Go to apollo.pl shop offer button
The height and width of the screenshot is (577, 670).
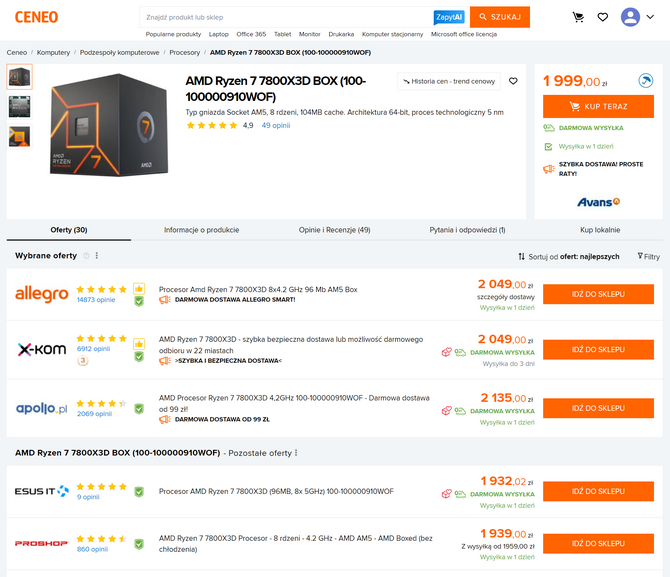point(598,408)
